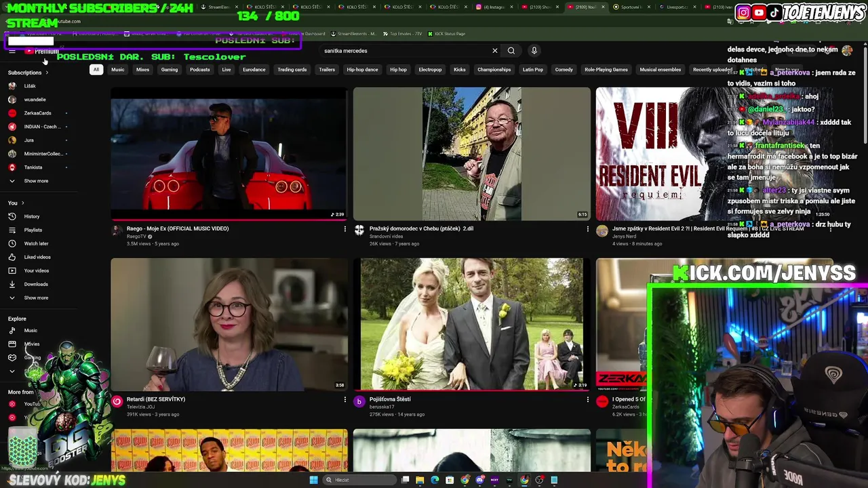The height and width of the screenshot is (488, 868).
Task: Activate voice search microphone
Action: click(x=534, y=51)
